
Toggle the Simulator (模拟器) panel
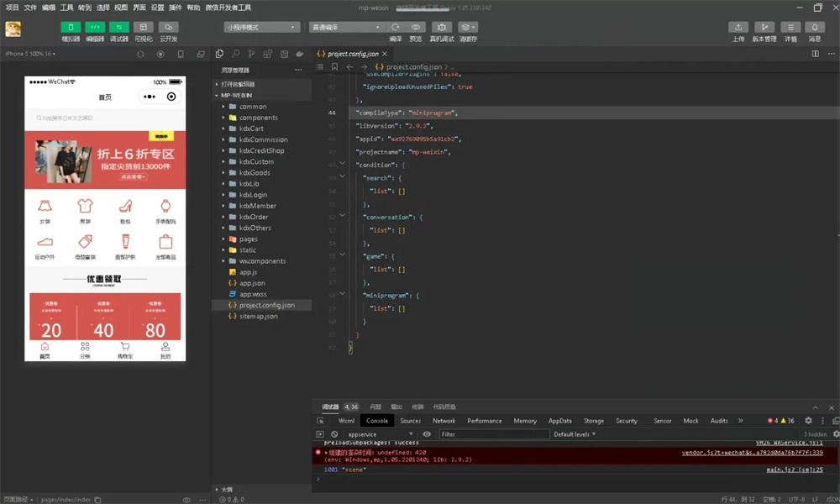click(x=71, y=28)
